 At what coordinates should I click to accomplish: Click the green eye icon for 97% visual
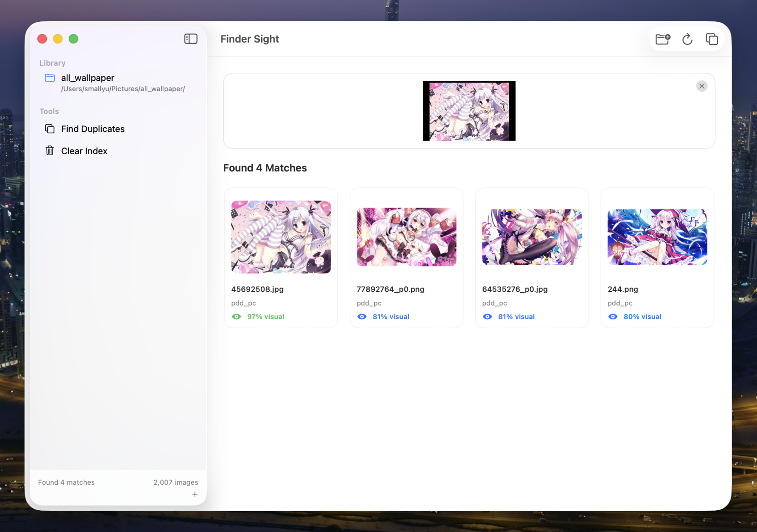(237, 317)
